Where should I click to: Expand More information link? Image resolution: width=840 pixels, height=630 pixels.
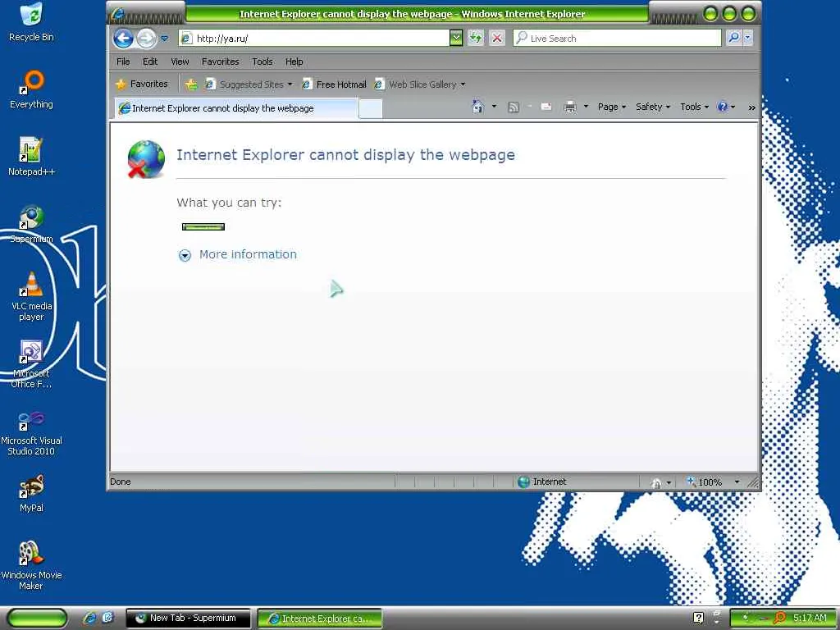pos(248,254)
